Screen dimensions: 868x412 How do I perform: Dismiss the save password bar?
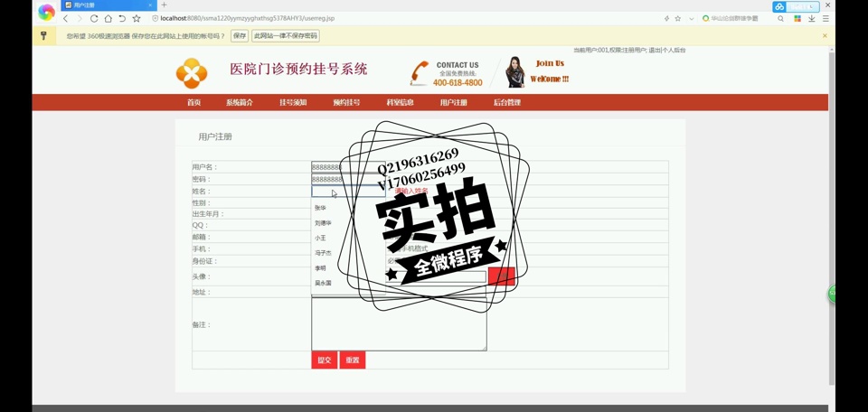(x=825, y=36)
